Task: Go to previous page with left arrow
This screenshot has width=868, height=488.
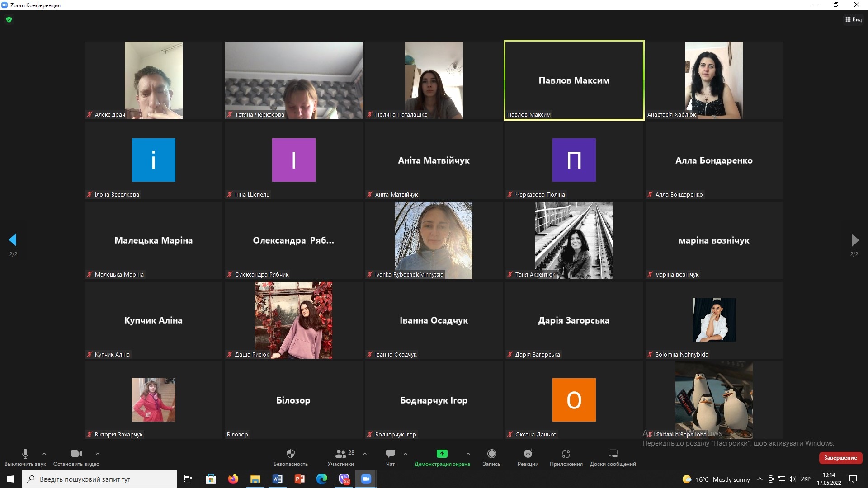Action: [13, 239]
